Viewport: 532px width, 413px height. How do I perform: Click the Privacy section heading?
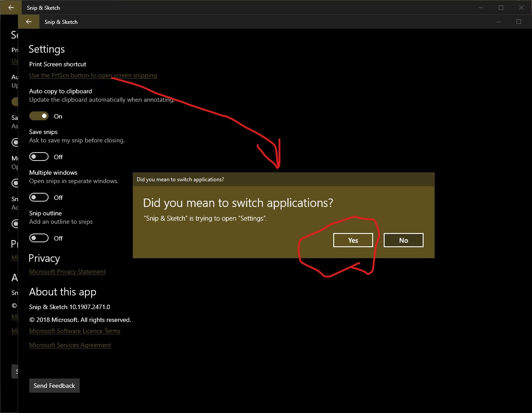[44, 258]
